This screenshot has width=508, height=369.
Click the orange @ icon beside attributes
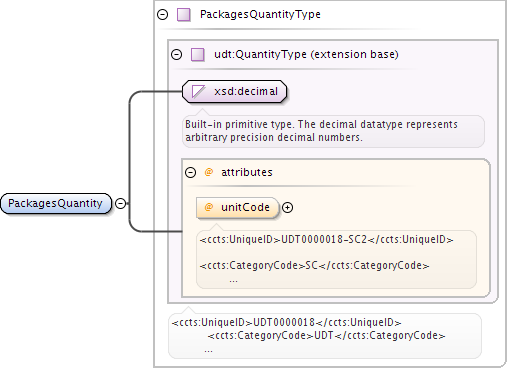tap(209, 172)
